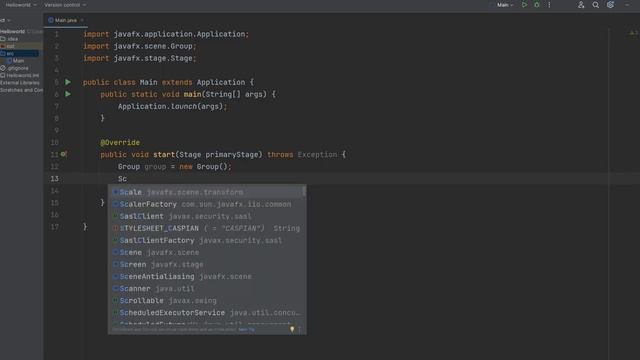Viewport: 640px width, 360px height.
Task: Open the code with me user icon
Action: tap(581, 5)
